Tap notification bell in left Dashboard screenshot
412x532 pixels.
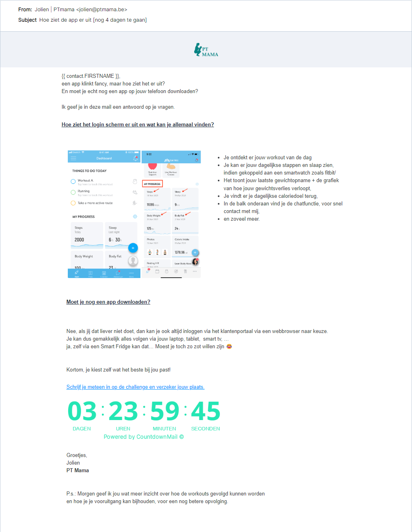coord(136,158)
